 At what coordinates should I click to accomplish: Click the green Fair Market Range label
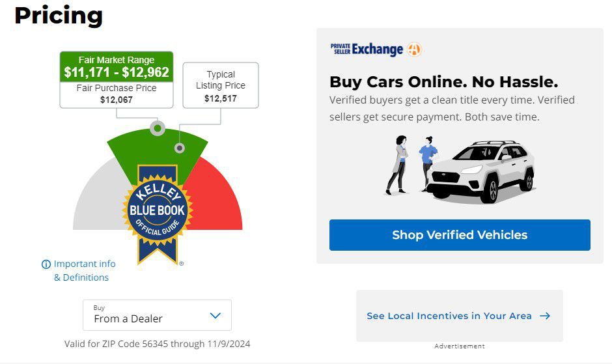click(117, 67)
